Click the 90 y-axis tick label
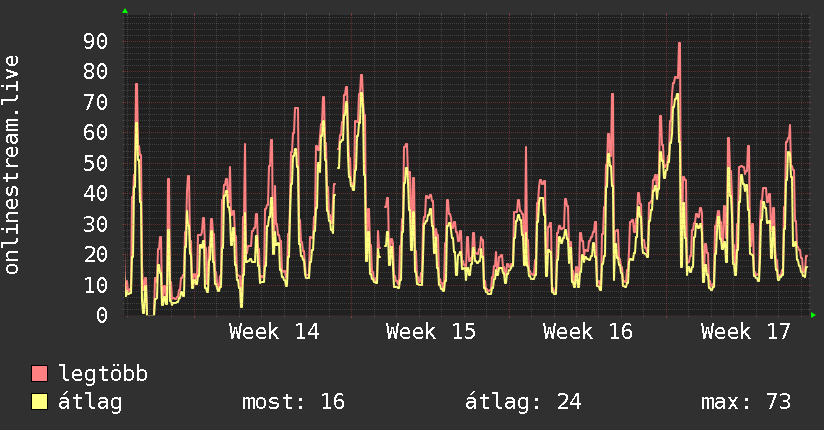824x430 pixels. (x=95, y=41)
